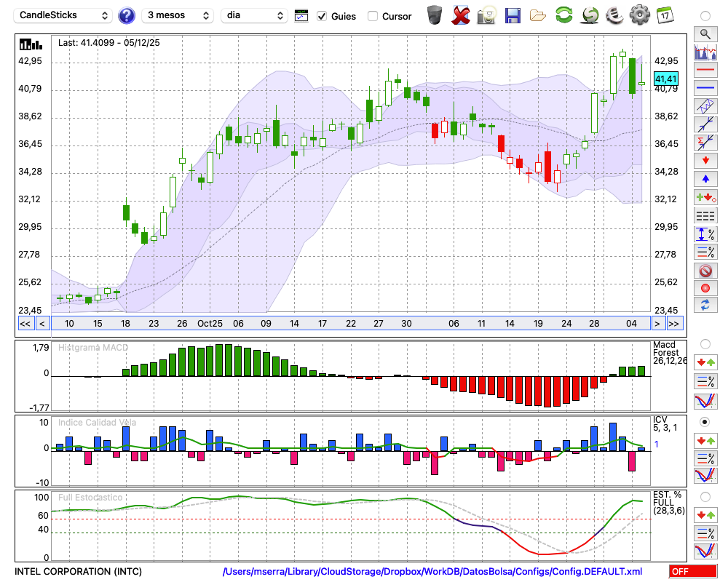
Task: Toggle the Guies checkbox
Action: click(x=323, y=16)
